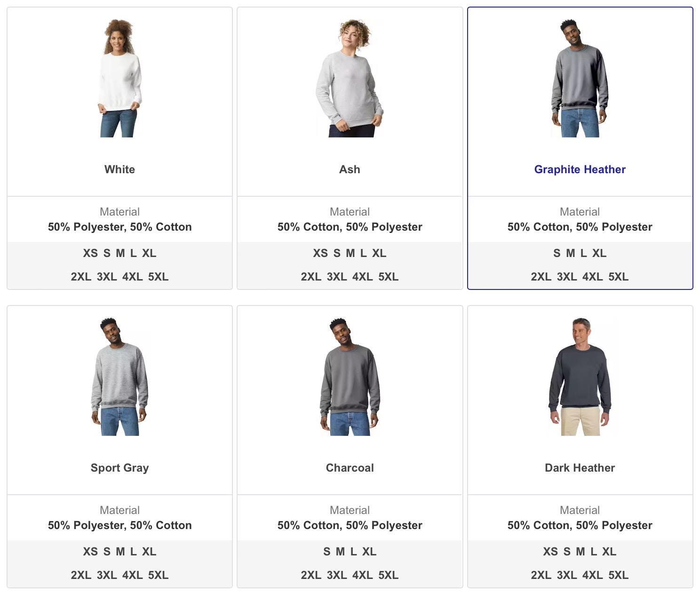700x594 pixels.
Task: Select the Dark Heather sweatshirt photo
Action: coord(580,377)
